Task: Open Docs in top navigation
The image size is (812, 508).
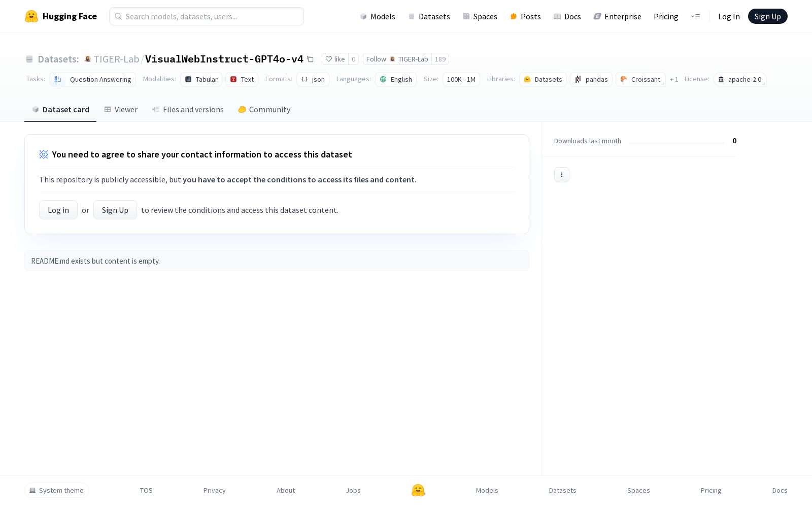Action: pyautogui.click(x=567, y=16)
